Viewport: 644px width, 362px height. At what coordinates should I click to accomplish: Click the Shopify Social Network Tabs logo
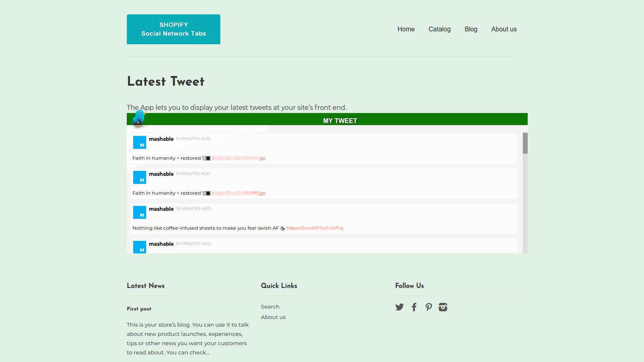[x=173, y=29]
